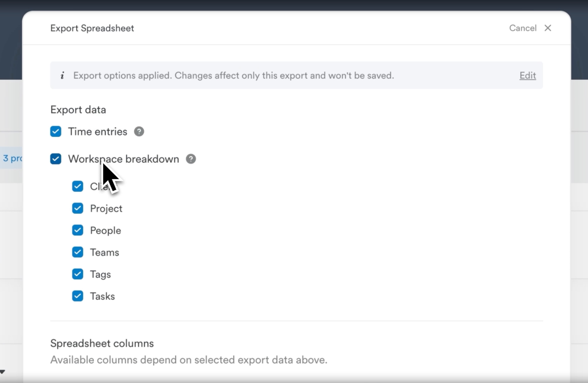The image size is (588, 383).
Task: Select the Export Spreadsheet dialog title
Action: tap(92, 28)
